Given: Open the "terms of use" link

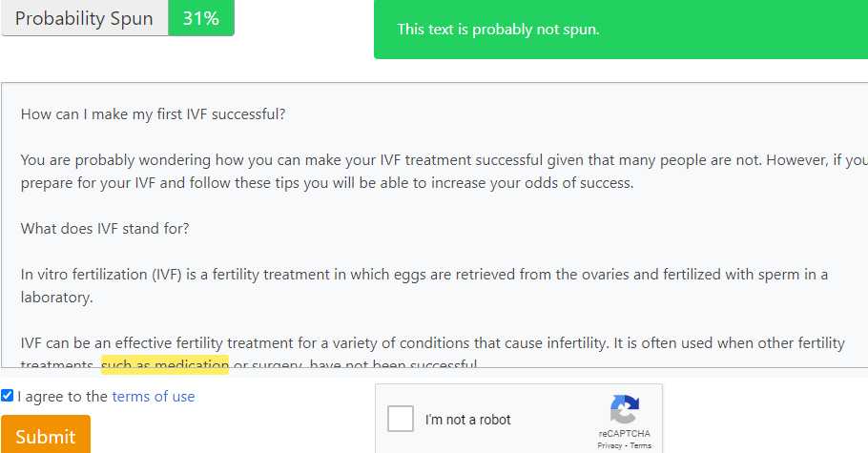Looking at the screenshot, I should (154, 397).
